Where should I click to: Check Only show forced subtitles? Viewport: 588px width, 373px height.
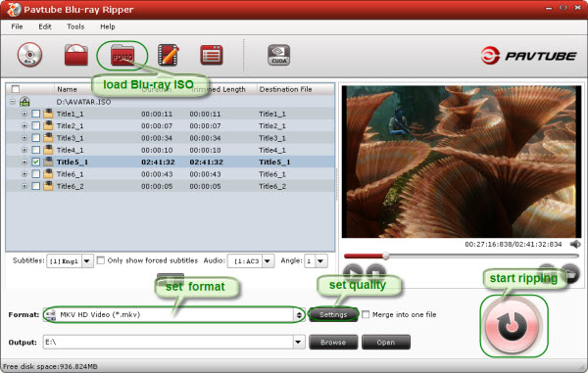(x=101, y=260)
